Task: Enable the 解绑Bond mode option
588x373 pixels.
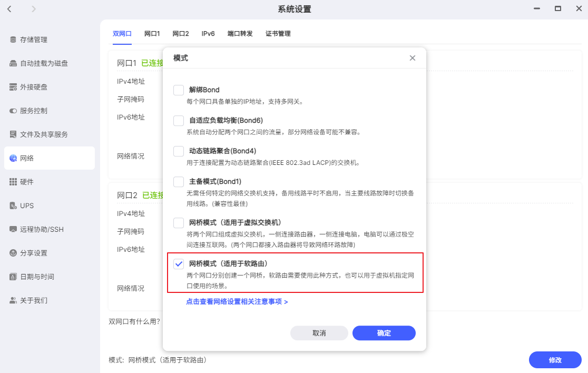Action: pyautogui.click(x=178, y=90)
